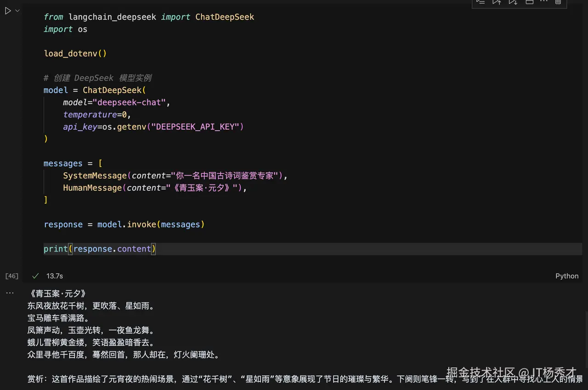This screenshot has height=390, width=588.
Task: Open the Python language picker
Action: point(567,276)
